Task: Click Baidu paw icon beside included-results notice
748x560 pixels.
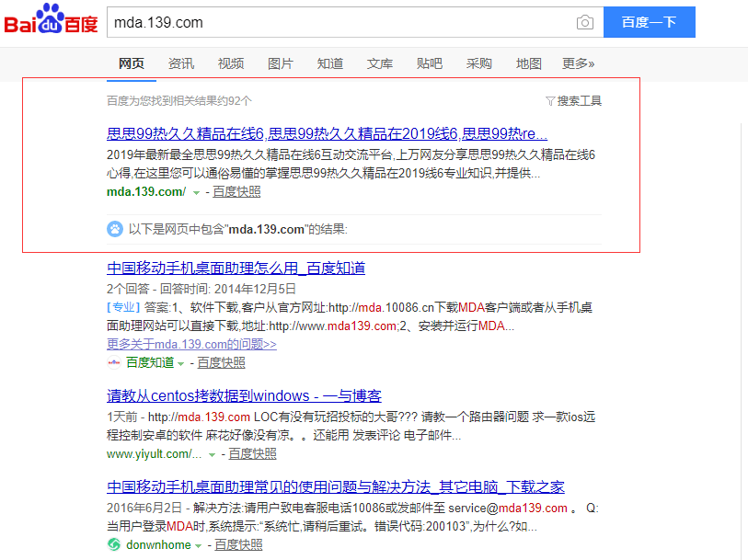Action: 115,229
